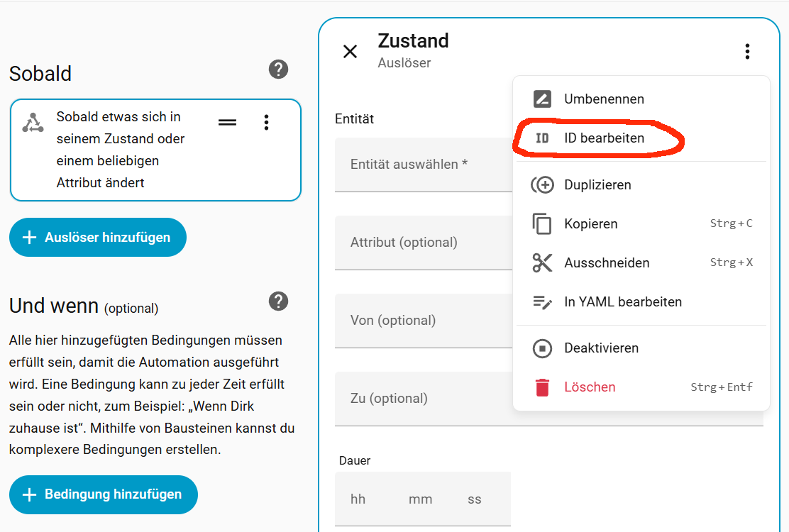Expand the Attribut (optional) dropdown
Viewport: 789px width, 532px height.
(x=423, y=243)
